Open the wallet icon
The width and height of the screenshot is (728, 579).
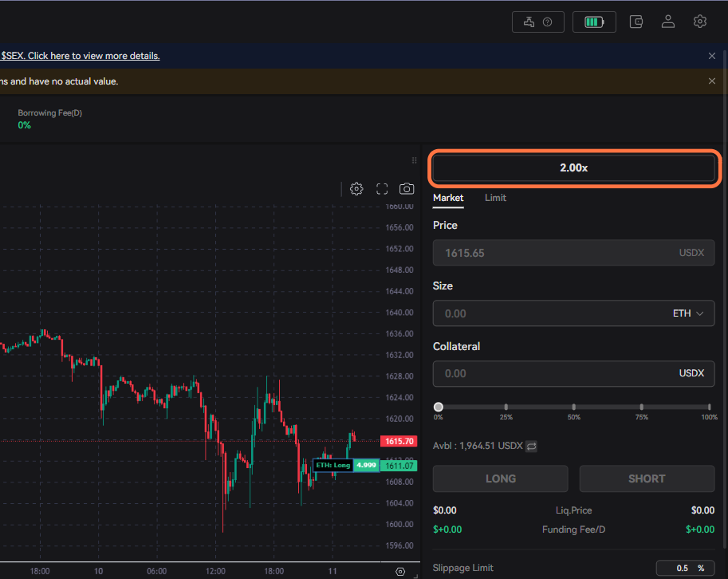(x=636, y=22)
